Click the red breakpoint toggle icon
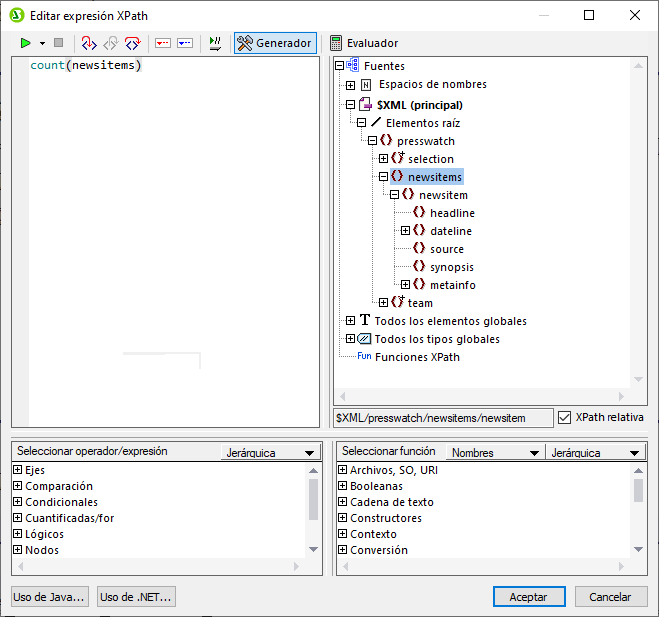Image resolution: width=659 pixels, height=617 pixels. tap(163, 43)
